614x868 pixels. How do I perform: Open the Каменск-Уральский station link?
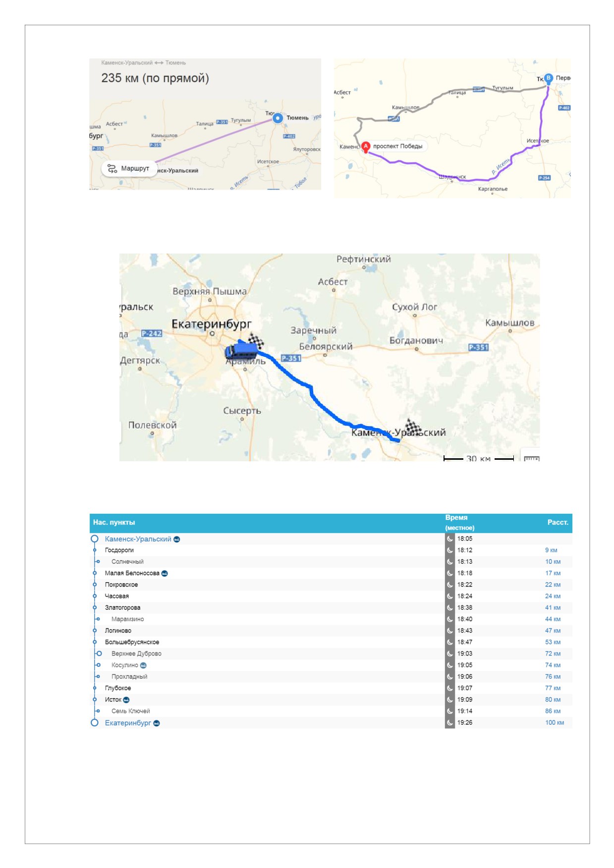138,539
